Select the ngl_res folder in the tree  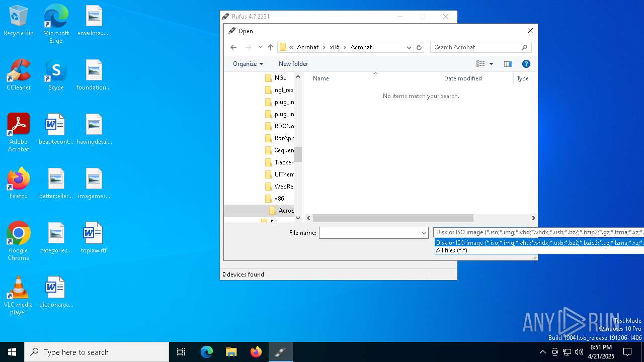pyautogui.click(x=279, y=90)
